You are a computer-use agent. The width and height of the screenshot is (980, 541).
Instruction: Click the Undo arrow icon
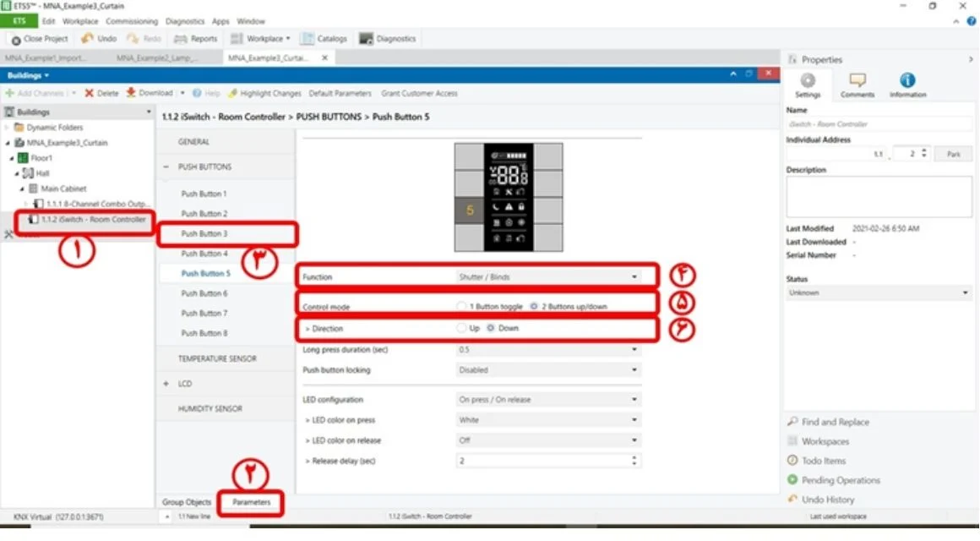[x=87, y=39]
